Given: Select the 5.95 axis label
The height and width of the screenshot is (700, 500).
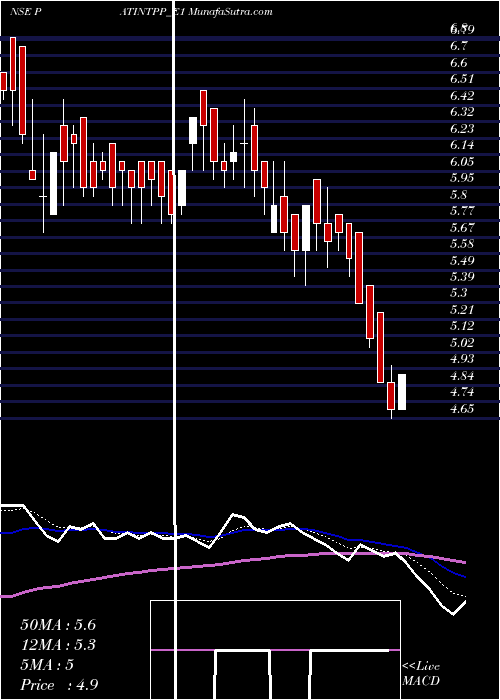Looking at the screenshot, I should click(x=462, y=178).
